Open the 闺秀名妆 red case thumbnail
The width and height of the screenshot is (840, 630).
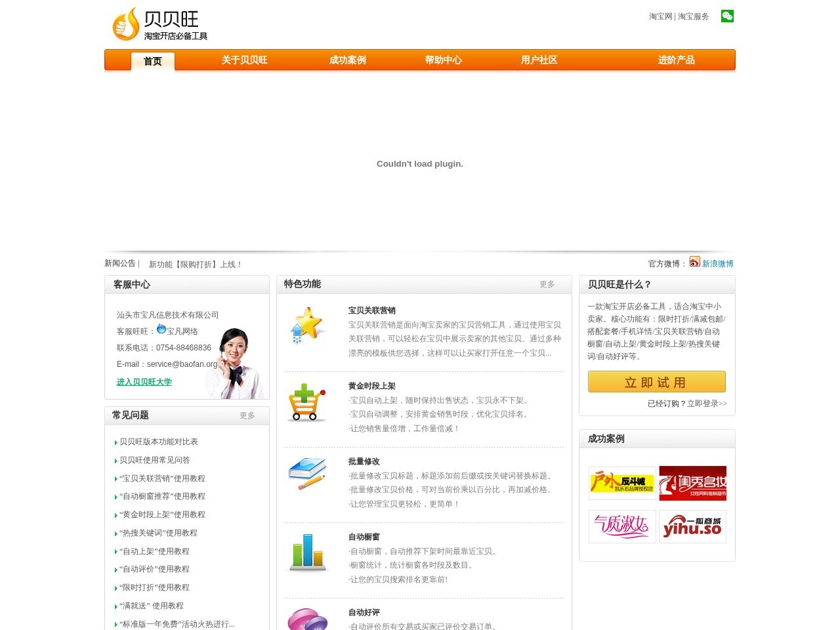pos(692,483)
